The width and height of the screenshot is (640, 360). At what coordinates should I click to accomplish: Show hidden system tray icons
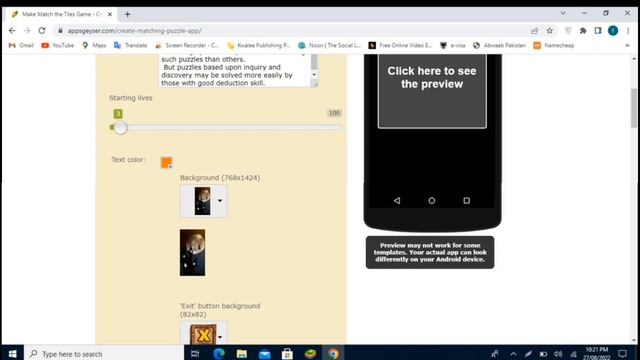513,354
